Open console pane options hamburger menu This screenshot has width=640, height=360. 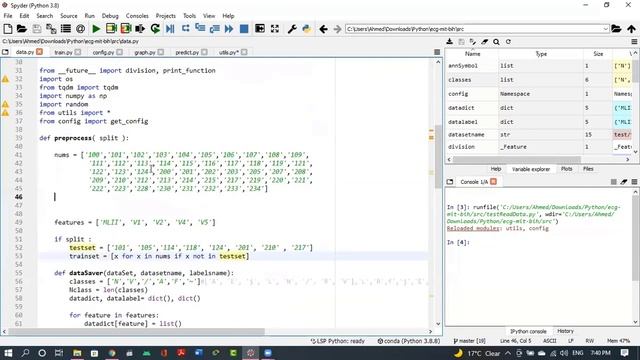(634, 182)
